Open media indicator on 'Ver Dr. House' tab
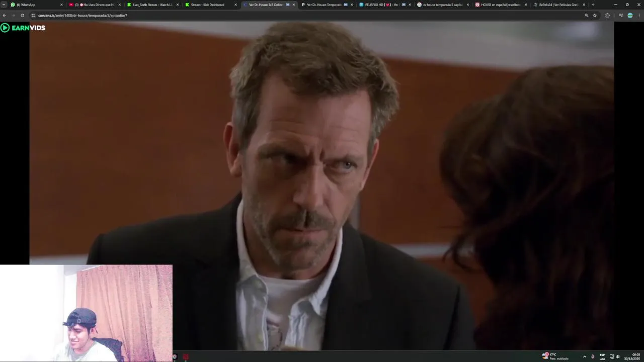Viewport: 644px width, 362px height. (x=288, y=5)
